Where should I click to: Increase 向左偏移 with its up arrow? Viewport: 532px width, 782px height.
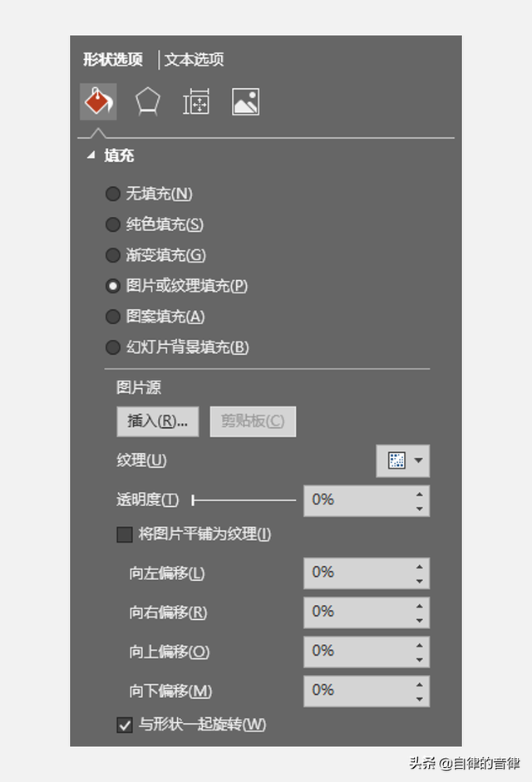coord(420,568)
